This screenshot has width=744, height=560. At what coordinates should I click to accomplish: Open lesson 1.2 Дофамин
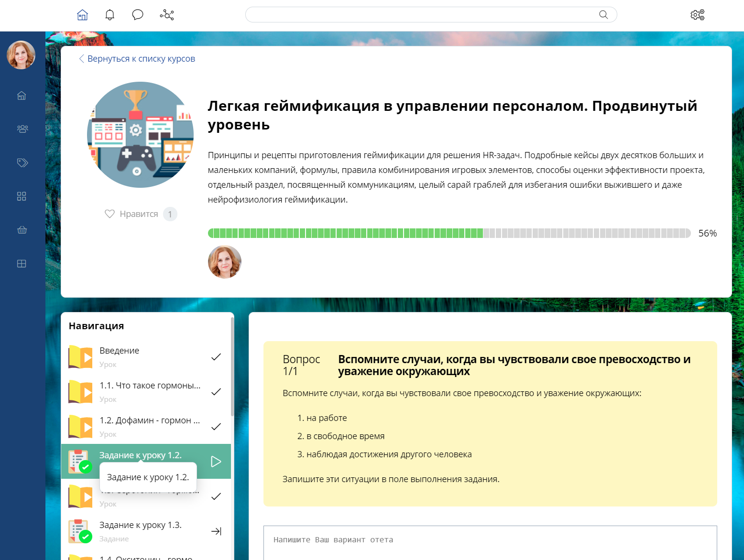pyautogui.click(x=146, y=427)
